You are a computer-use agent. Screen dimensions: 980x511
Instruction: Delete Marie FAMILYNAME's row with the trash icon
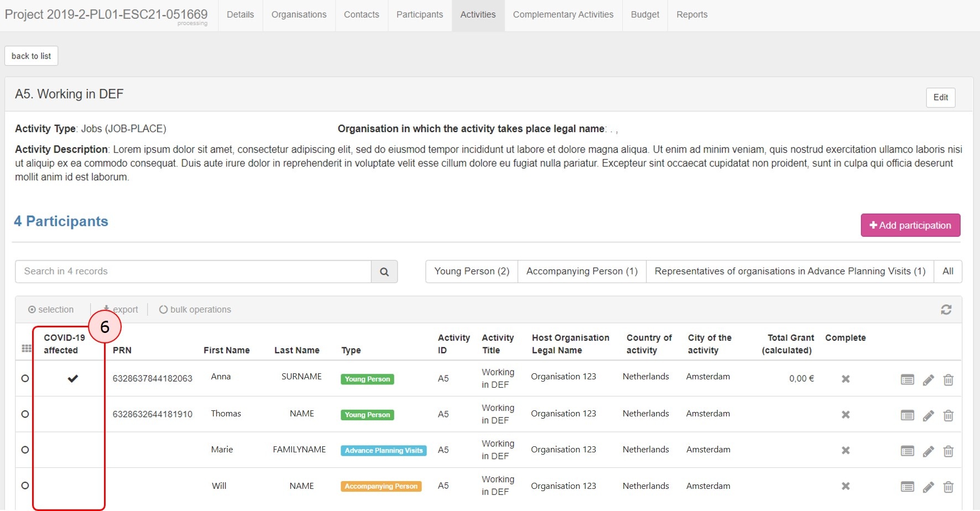point(948,451)
